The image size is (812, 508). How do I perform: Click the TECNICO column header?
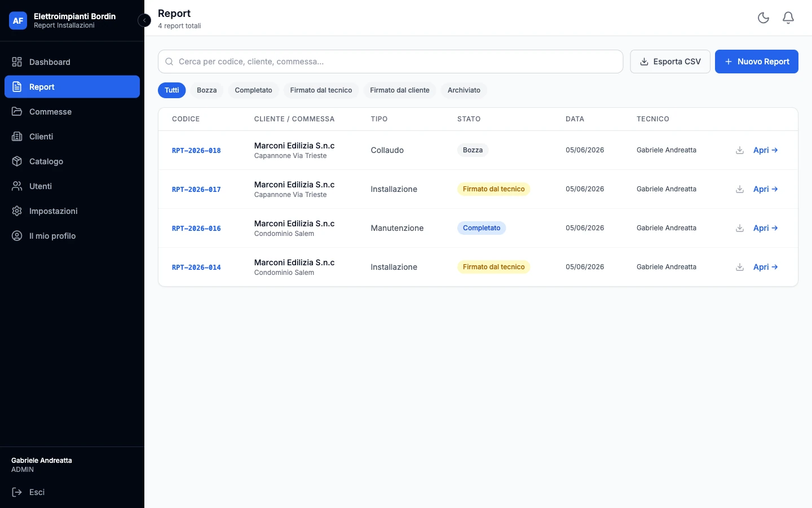coord(653,119)
